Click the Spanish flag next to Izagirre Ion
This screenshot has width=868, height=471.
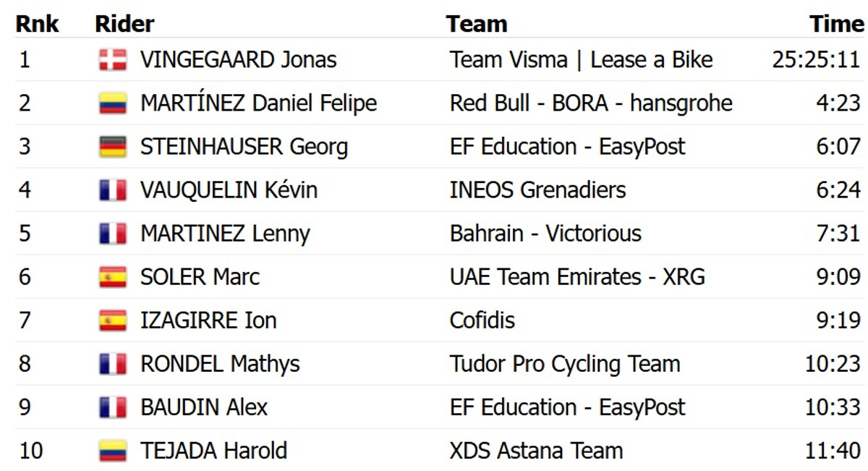(x=113, y=320)
